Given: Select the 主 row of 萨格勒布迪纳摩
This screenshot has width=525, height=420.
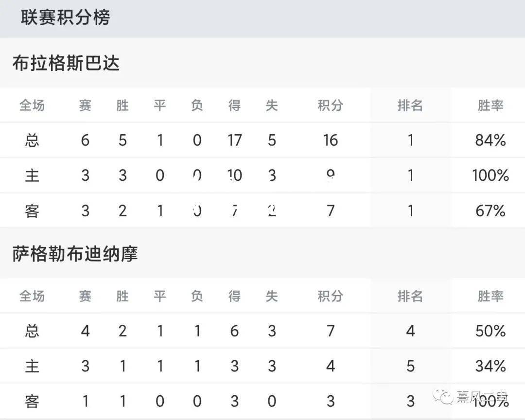Looking at the screenshot, I should [x=262, y=366].
